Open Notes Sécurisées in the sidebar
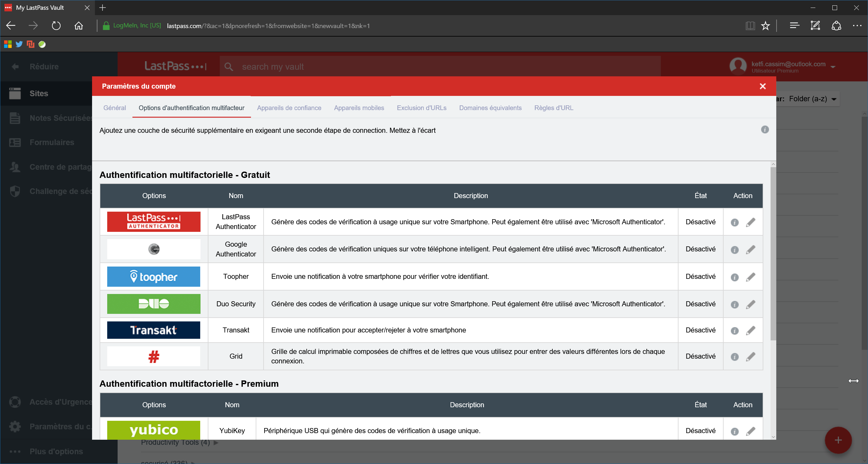868x464 pixels. (46, 118)
